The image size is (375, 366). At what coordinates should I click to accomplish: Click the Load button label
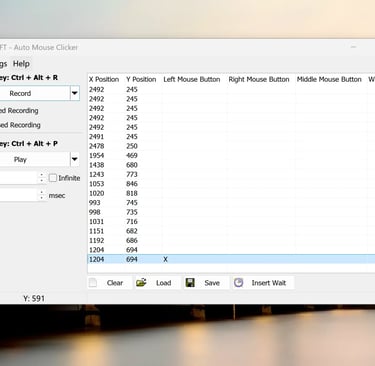163,283
